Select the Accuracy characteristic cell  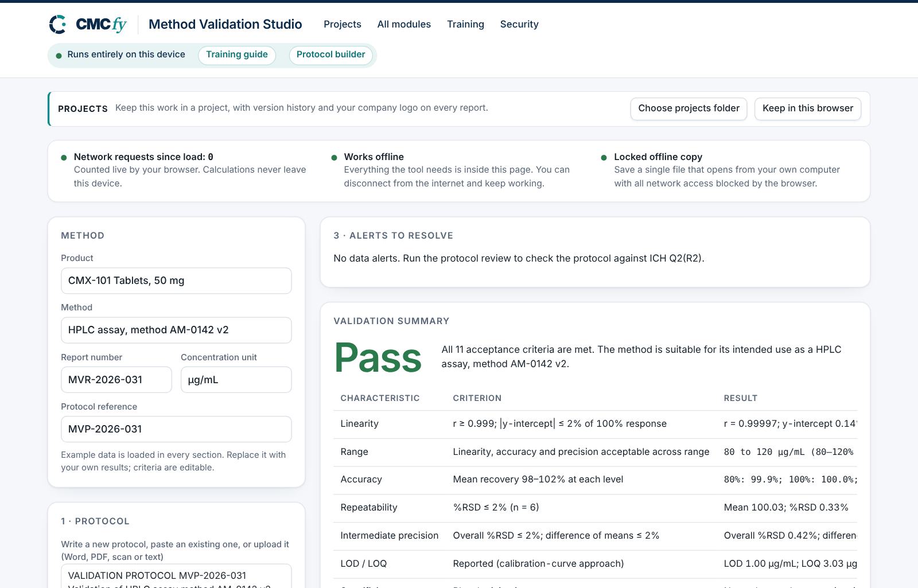361,480
